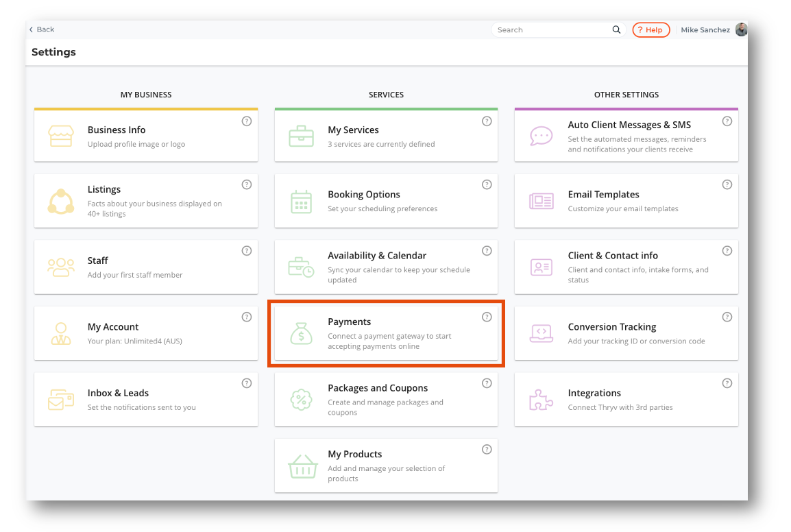Show the question mark hint for Payments
Screen dimensions: 791x532
tap(487, 317)
